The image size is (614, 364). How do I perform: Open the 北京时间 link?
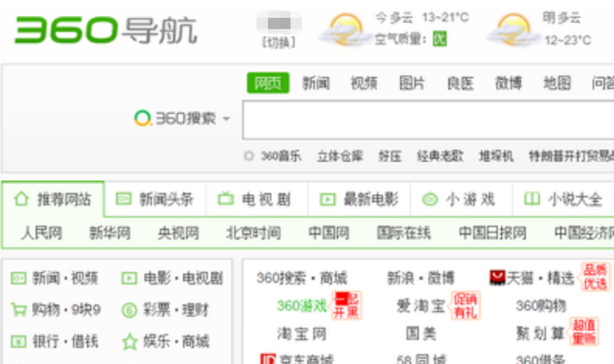coord(254,233)
